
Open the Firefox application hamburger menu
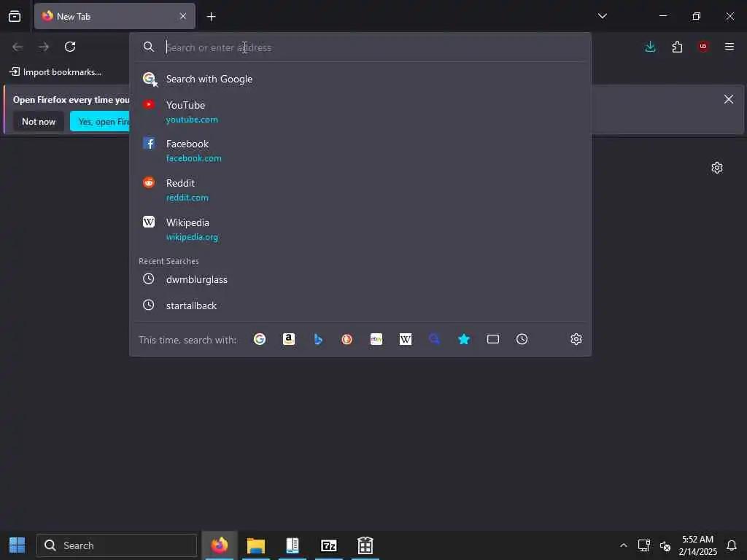click(729, 47)
